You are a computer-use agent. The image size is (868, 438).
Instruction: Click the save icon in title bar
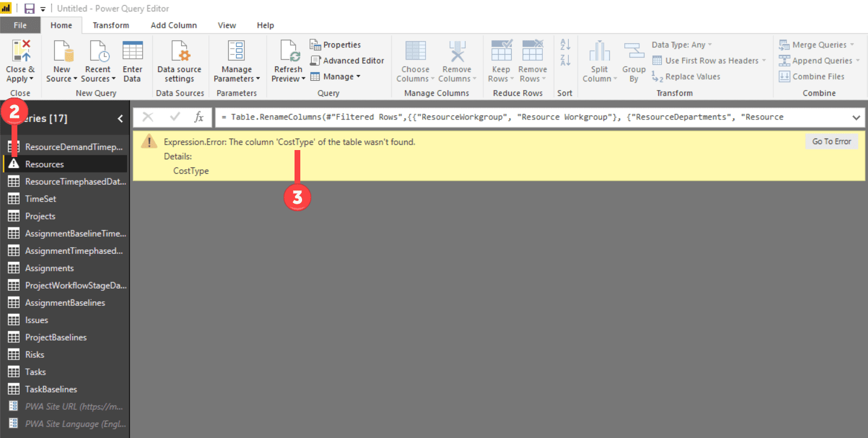pyautogui.click(x=29, y=9)
